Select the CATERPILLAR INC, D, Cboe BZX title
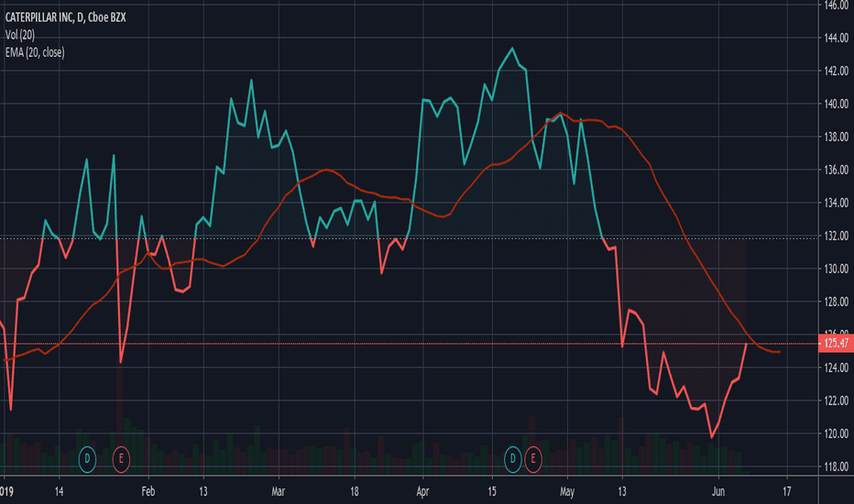This screenshot has height=504, width=854. pyautogui.click(x=65, y=17)
